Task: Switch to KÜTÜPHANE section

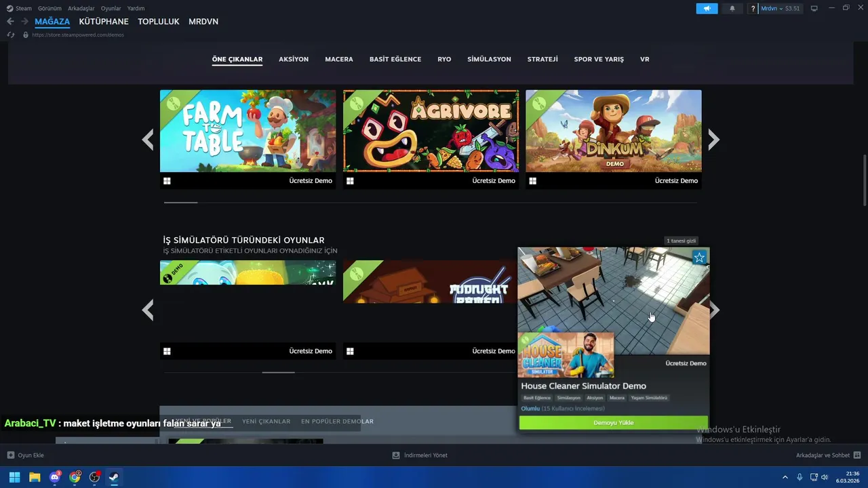Action: [104, 22]
